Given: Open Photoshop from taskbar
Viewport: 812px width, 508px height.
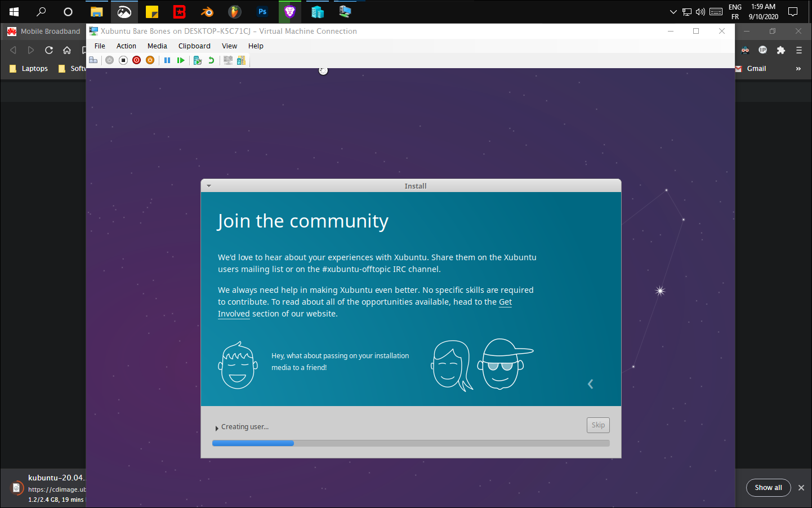Looking at the screenshot, I should (x=262, y=12).
